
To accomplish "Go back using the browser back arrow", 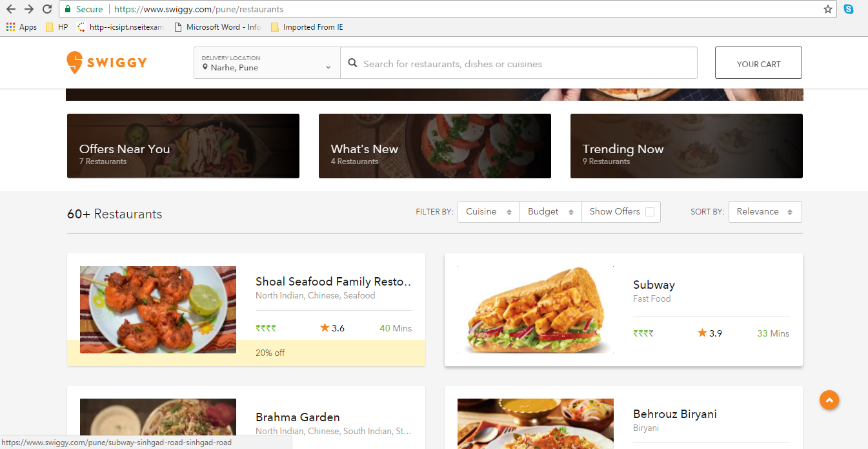I will [10, 9].
